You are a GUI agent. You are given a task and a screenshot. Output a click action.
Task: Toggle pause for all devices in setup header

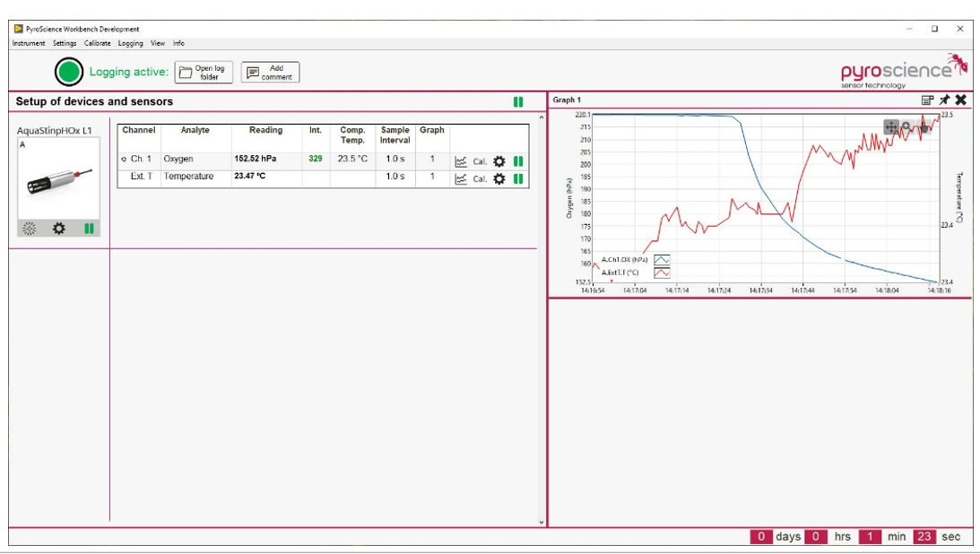click(518, 102)
